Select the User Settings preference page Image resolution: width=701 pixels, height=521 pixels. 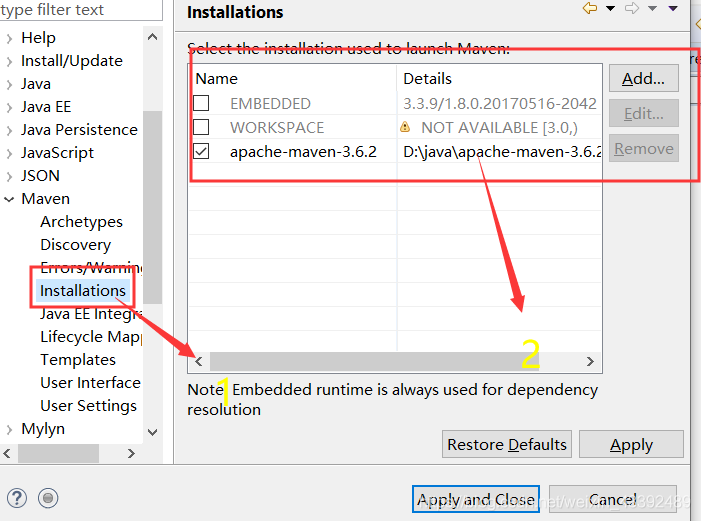89,406
